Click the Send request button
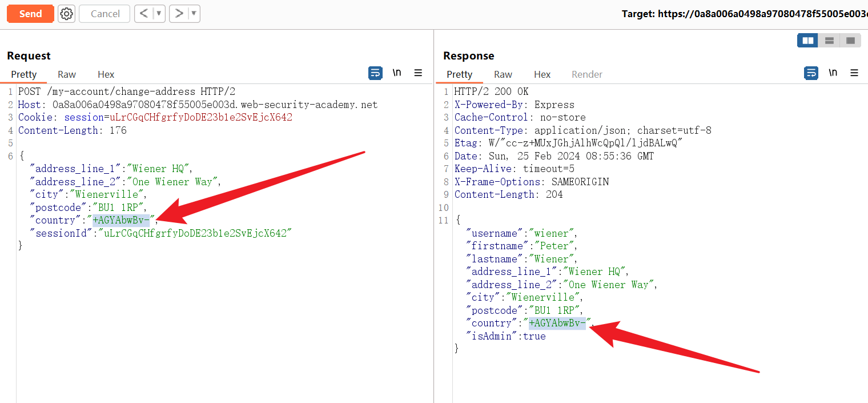This screenshot has width=868, height=403. click(30, 14)
